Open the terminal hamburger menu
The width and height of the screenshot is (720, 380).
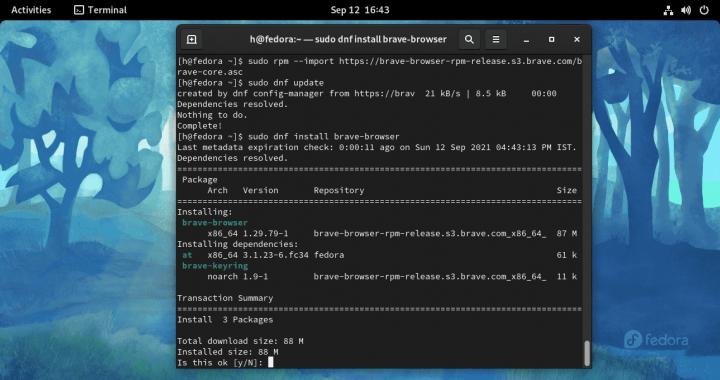click(x=496, y=39)
